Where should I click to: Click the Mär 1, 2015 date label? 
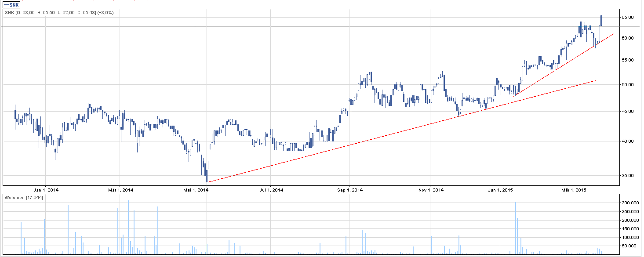(x=573, y=190)
